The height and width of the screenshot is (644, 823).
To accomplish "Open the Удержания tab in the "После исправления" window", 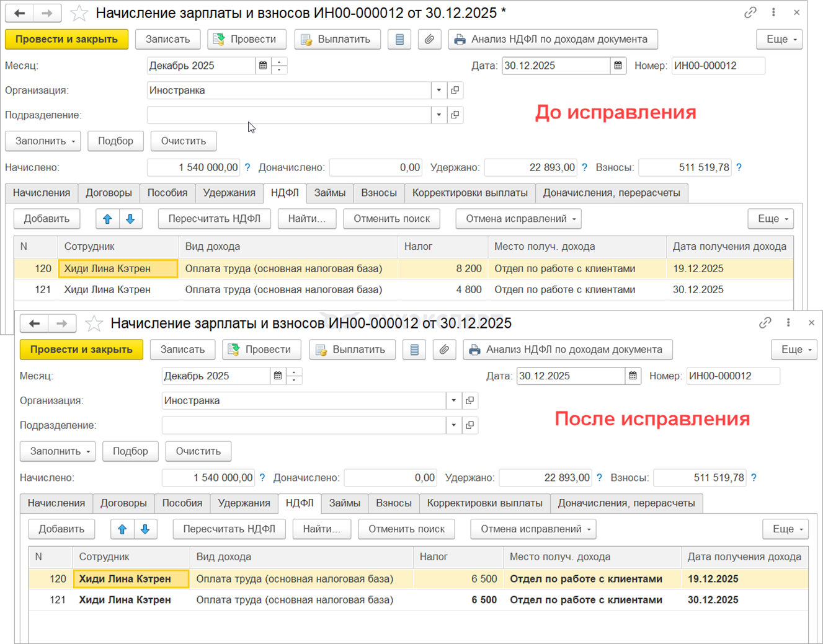I will coord(244,503).
